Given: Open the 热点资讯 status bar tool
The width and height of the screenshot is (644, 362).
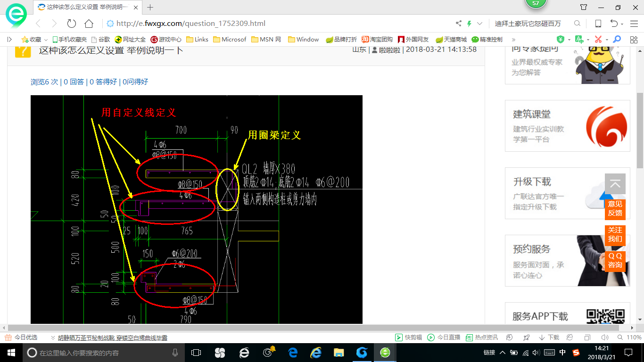Looking at the screenshot, I should (x=481, y=337).
